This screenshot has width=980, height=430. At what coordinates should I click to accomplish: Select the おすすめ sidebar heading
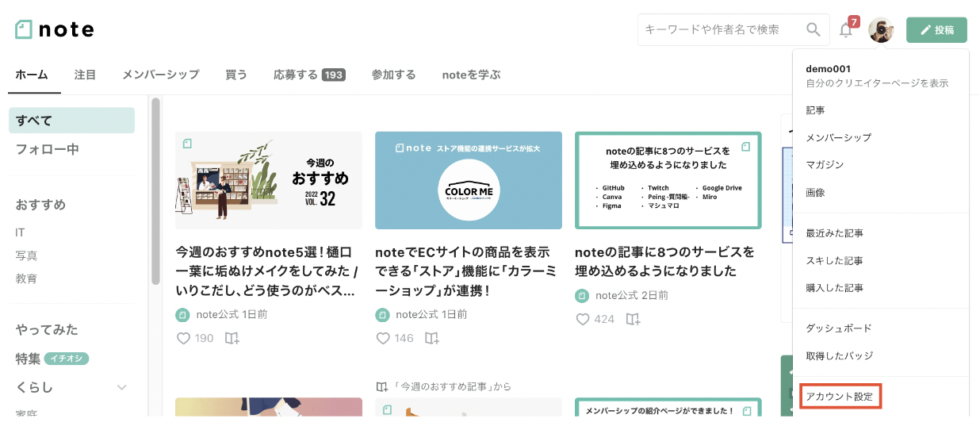pos(40,205)
